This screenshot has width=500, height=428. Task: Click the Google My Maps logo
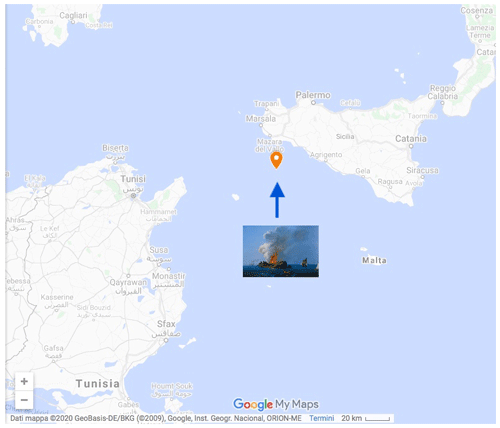click(x=276, y=404)
